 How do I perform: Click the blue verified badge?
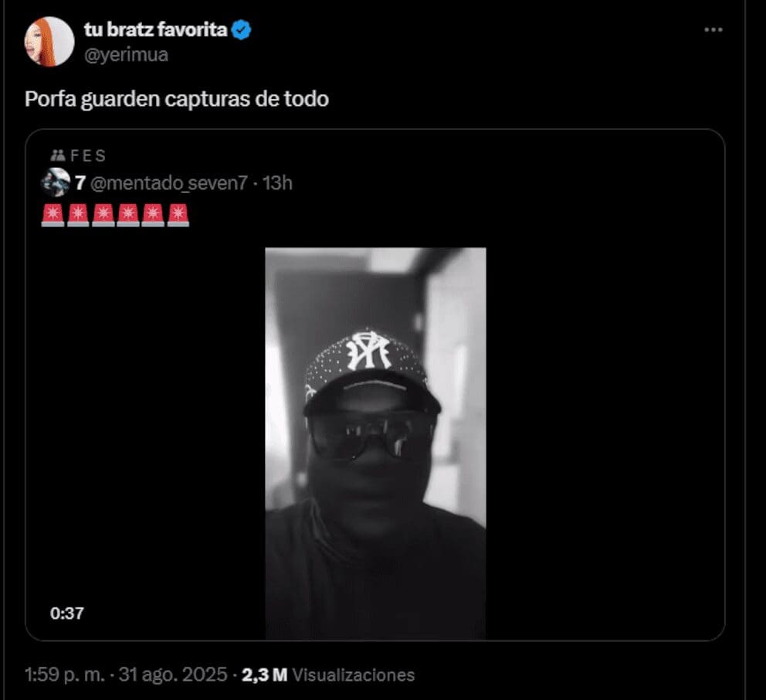pyautogui.click(x=242, y=31)
